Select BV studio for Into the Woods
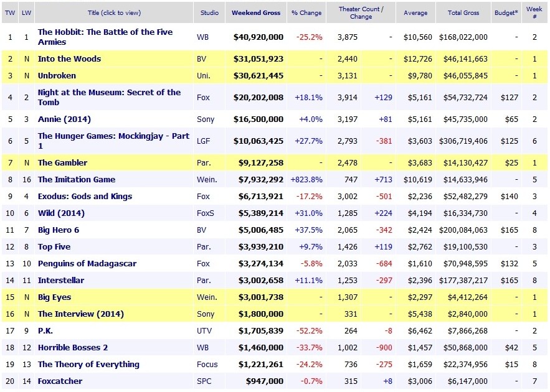 (x=202, y=59)
